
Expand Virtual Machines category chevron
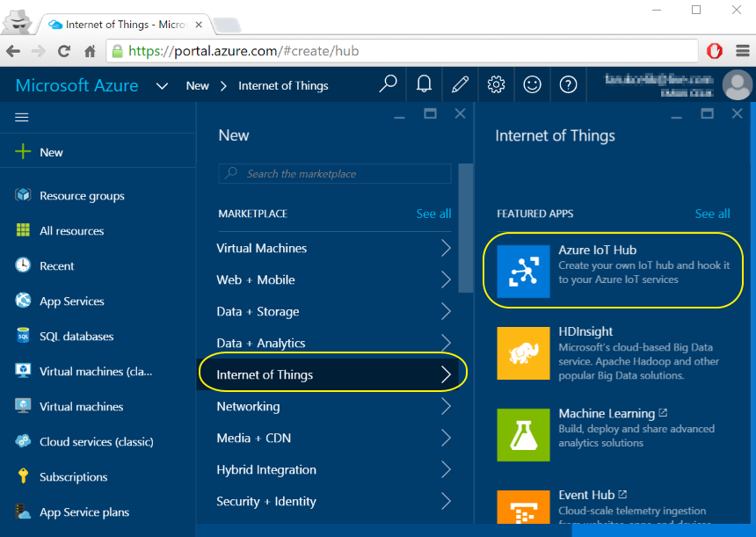(446, 248)
